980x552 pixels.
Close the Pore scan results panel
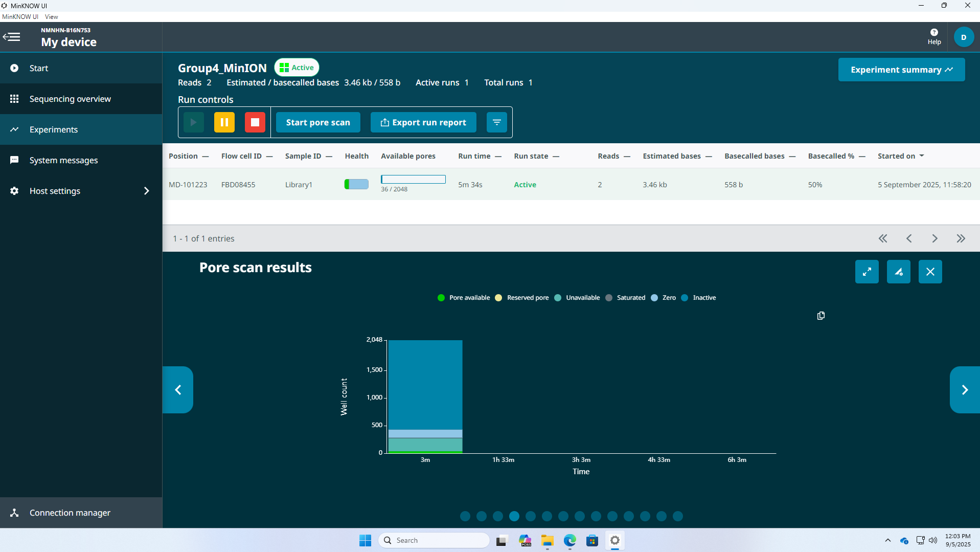930,272
